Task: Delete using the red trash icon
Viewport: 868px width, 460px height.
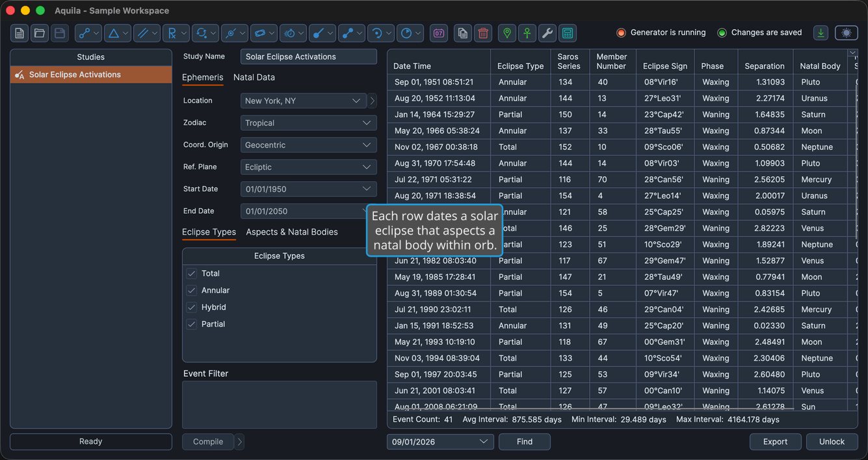Action: point(483,33)
